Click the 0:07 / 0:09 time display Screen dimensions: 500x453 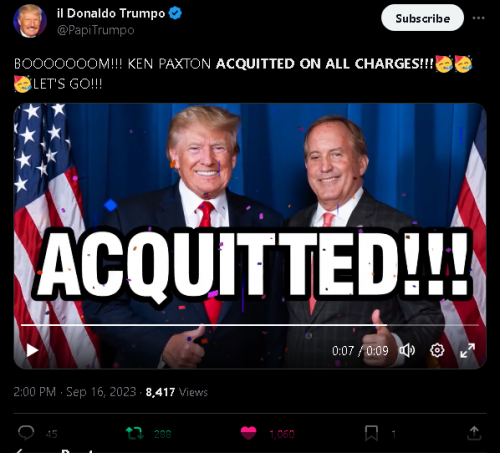360,351
